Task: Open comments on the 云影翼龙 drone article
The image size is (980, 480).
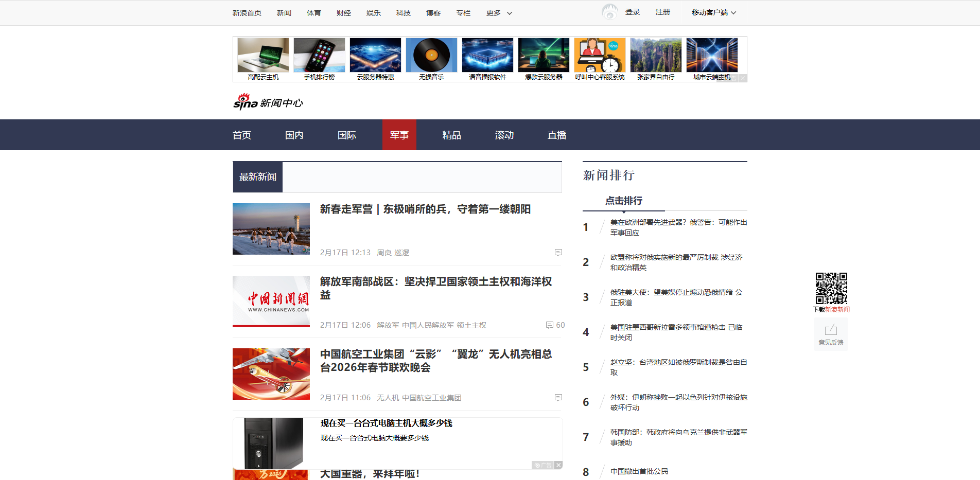Action: point(558,398)
